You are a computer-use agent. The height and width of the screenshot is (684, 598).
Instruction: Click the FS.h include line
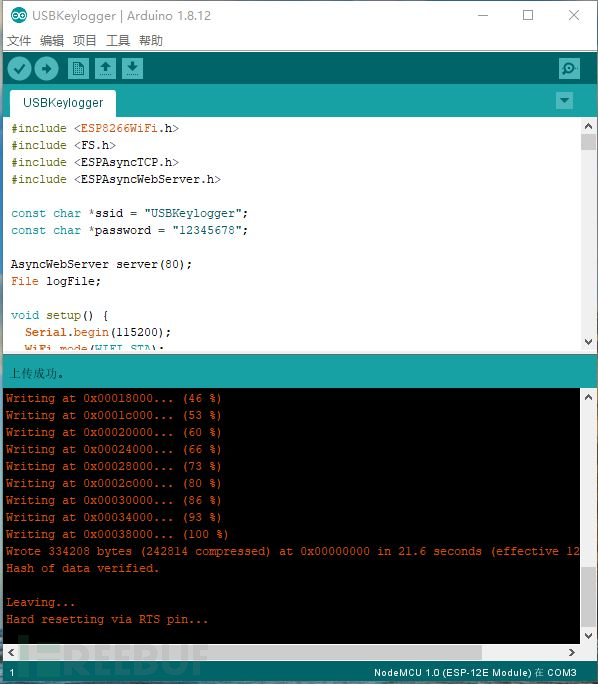tap(64, 145)
